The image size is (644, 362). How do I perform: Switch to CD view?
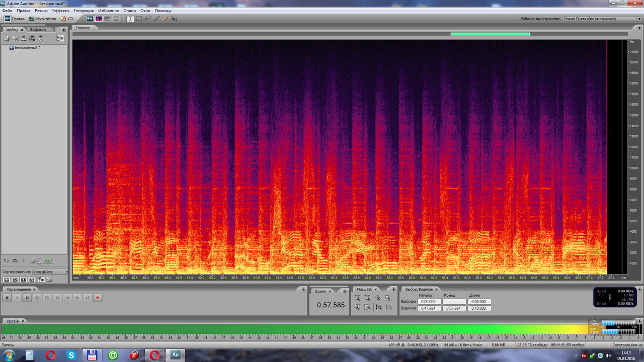point(67,19)
